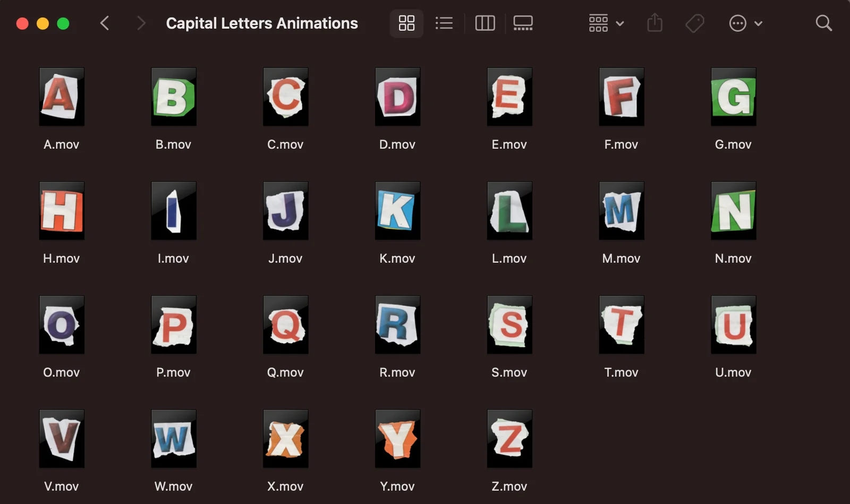Click the Share icon

654,23
